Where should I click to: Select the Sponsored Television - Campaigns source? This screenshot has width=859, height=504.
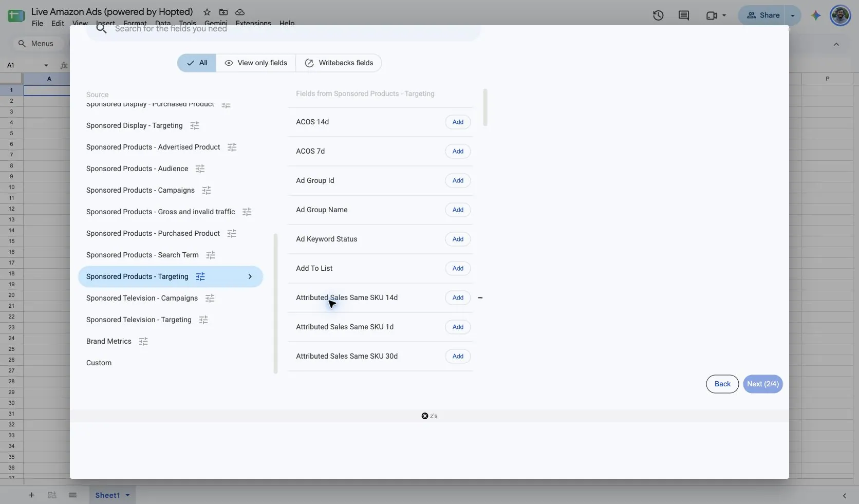142,298
